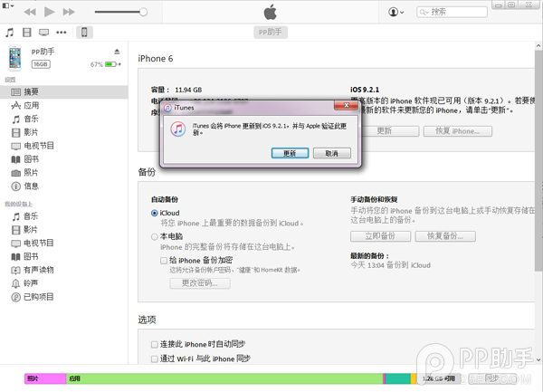The image size is (543, 392).
Task: Eject the PP助手 device
Action: tap(117, 52)
